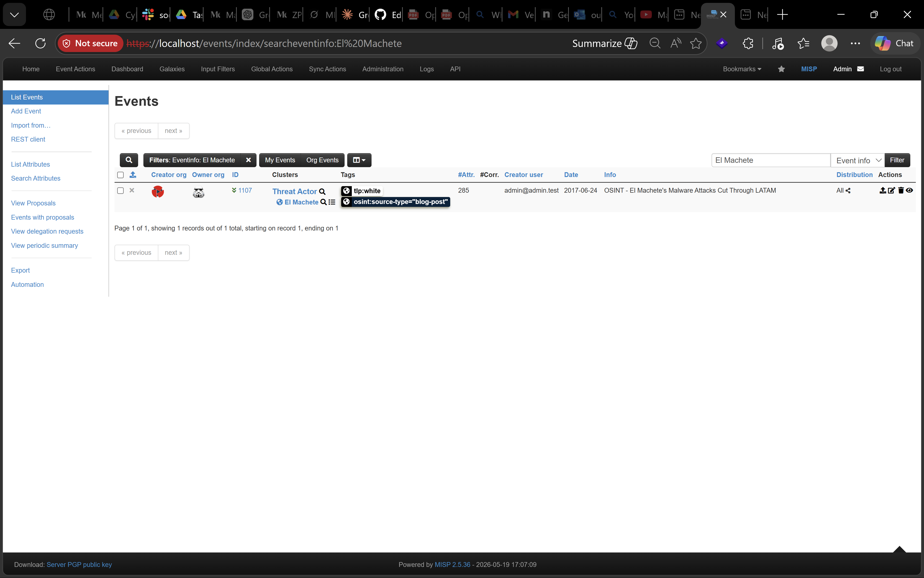Show My Events
Image resolution: width=924 pixels, height=578 pixels.
pos(280,160)
